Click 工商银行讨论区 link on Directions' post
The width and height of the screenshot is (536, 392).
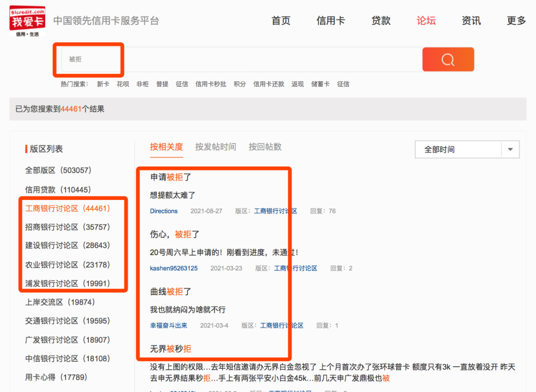(x=275, y=211)
